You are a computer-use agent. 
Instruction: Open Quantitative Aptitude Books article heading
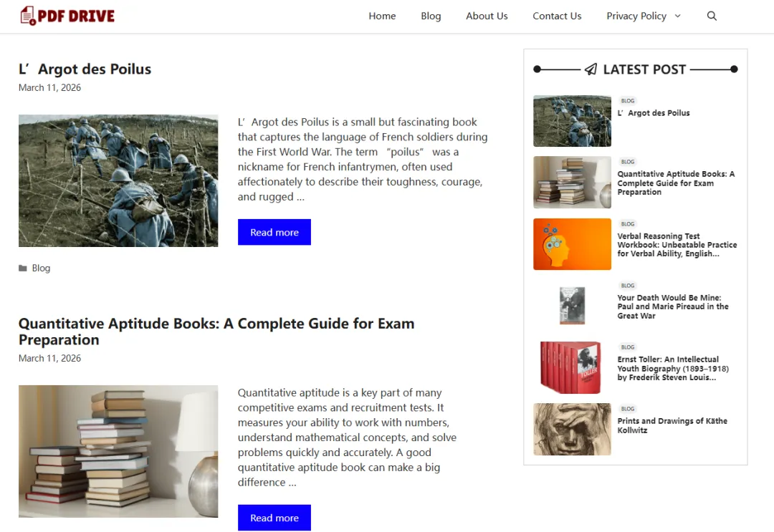pyautogui.click(x=216, y=332)
